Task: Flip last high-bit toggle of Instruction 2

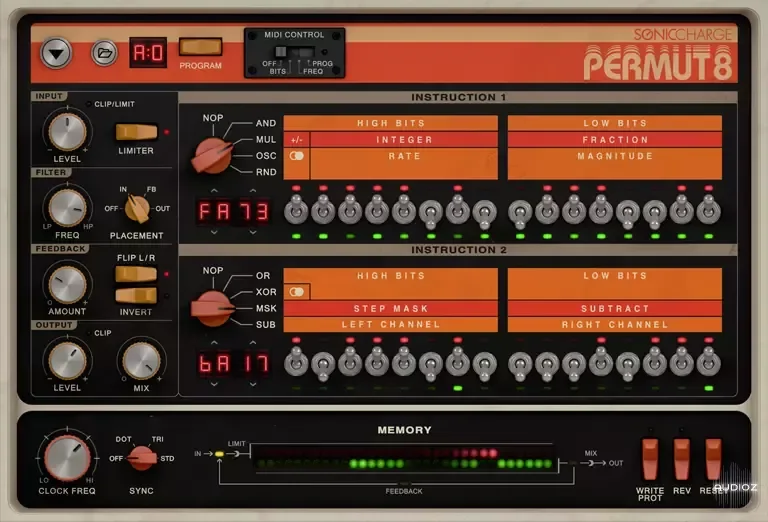Action: (x=484, y=366)
